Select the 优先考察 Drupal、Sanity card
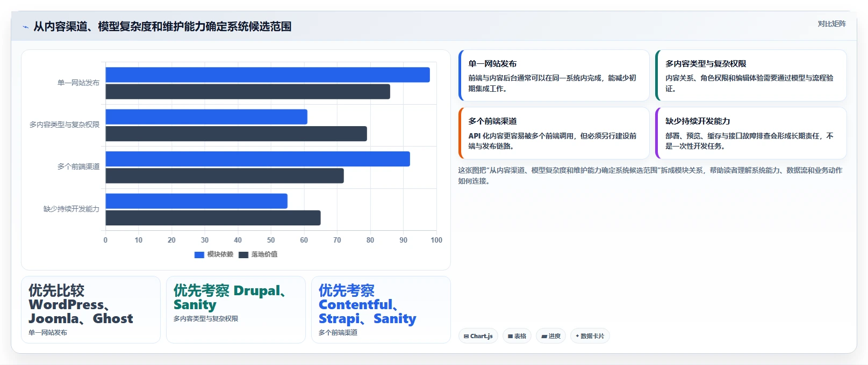Image resolution: width=868 pixels, height=365 pixels. click(236, 310)
